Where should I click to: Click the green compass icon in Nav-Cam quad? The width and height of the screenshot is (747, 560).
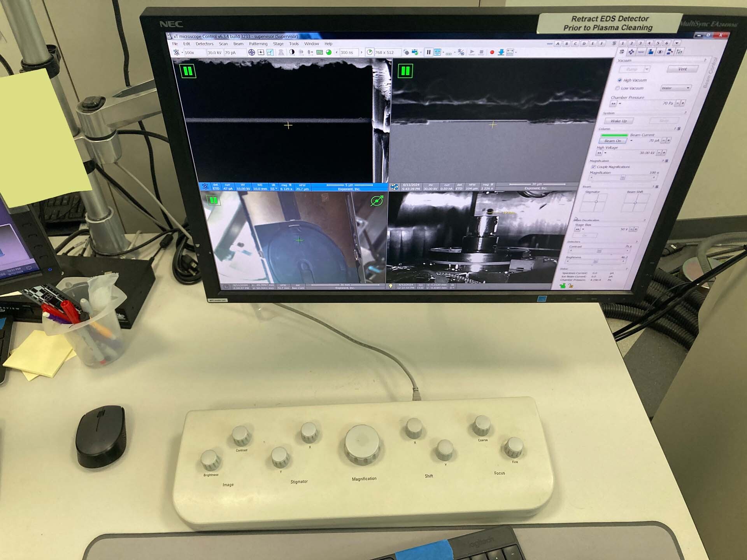(x=377, y=201)
